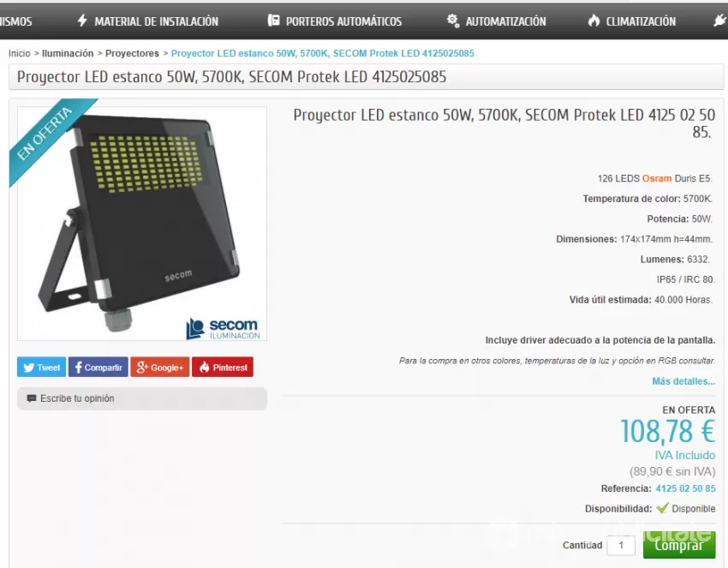Return to Inicio via the breadcrumb
Viewport: 728px width, 568px height.
(x=19, y=53)
